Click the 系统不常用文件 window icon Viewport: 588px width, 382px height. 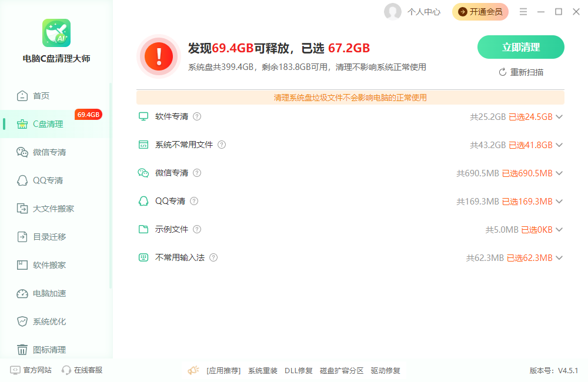pyautogui.click(x=143, y=145)
